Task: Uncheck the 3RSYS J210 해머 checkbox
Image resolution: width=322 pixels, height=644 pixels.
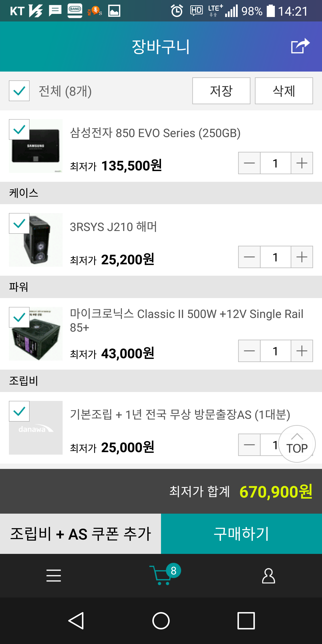Action: click(x=19, y=223)
